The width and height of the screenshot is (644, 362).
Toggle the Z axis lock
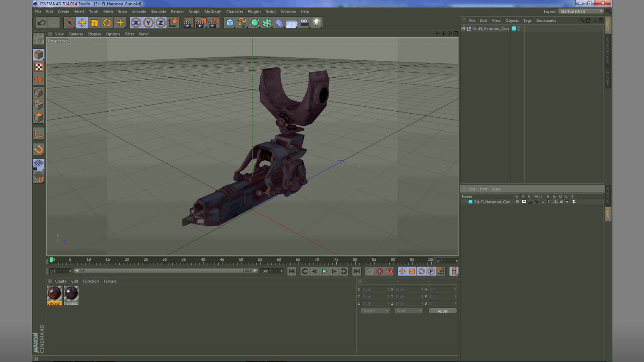(161, 23)
